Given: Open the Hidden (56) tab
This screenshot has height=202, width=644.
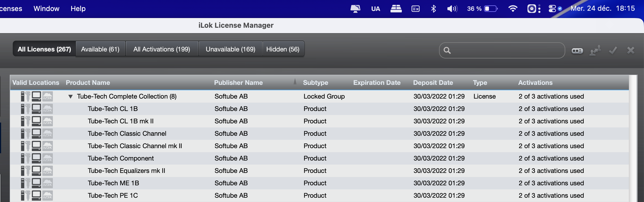Looking at the screenshot, I should click(x=283, y=49).
